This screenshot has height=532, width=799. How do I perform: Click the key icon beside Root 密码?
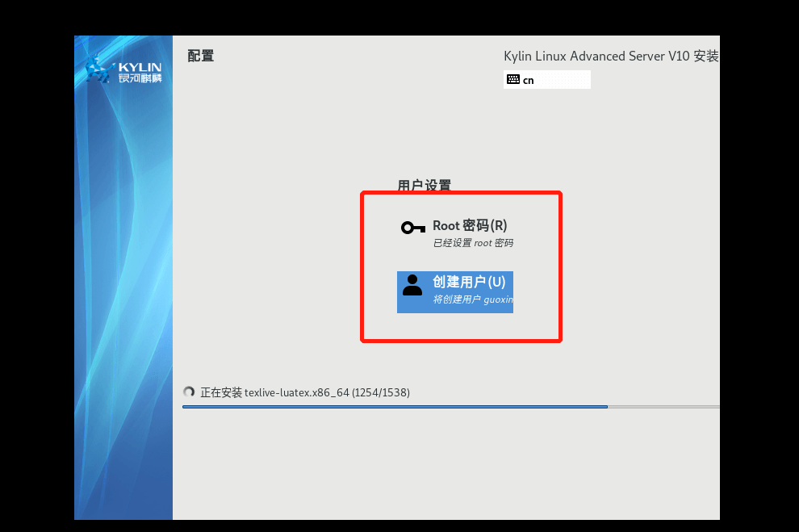coord(413,228)
